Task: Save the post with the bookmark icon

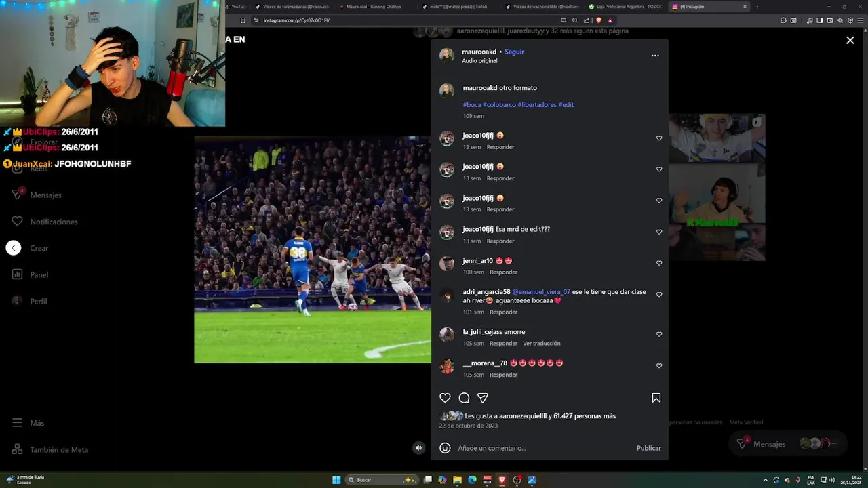Action: pos(656,398)
